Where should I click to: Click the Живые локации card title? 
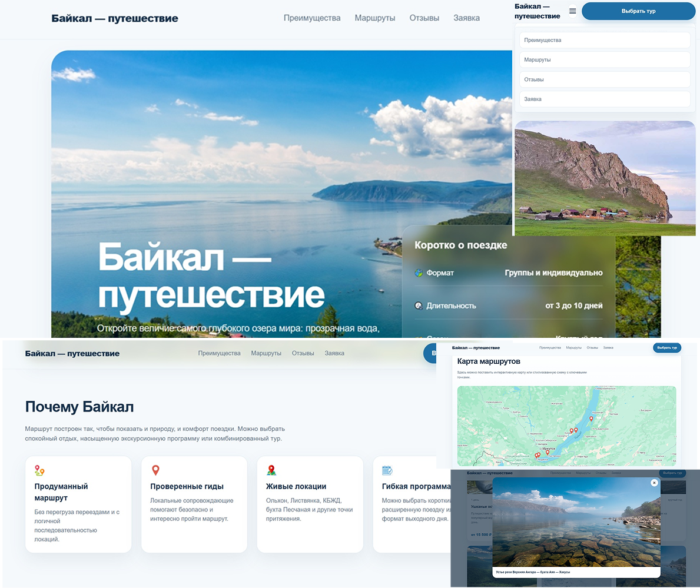(x=296, y=486)
